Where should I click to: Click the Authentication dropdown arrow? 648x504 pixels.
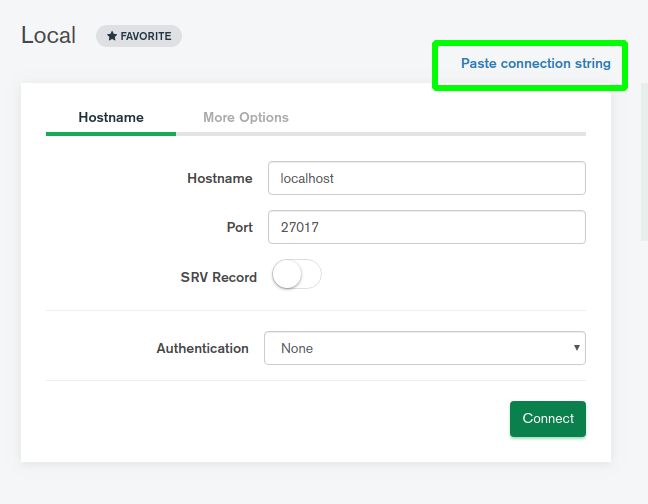point(576,348)
